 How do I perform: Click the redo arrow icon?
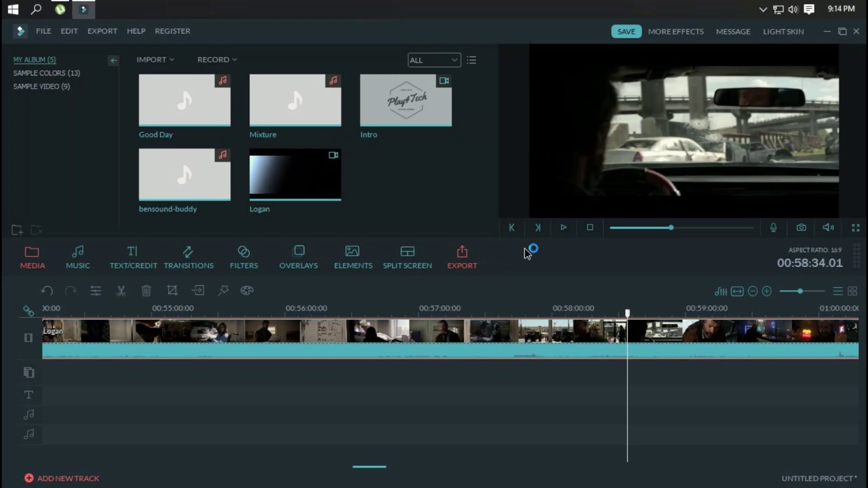(x=71, y=291)
